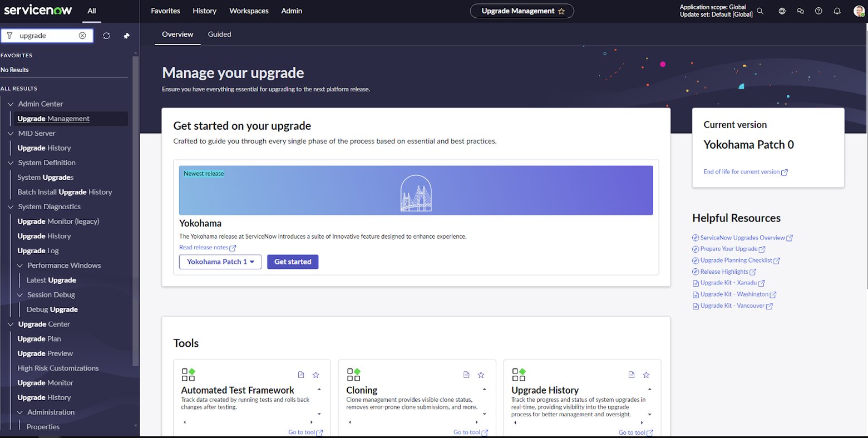Open the Upgrade Planning Checklist link

pyautogui.click(x=736, y=260)
